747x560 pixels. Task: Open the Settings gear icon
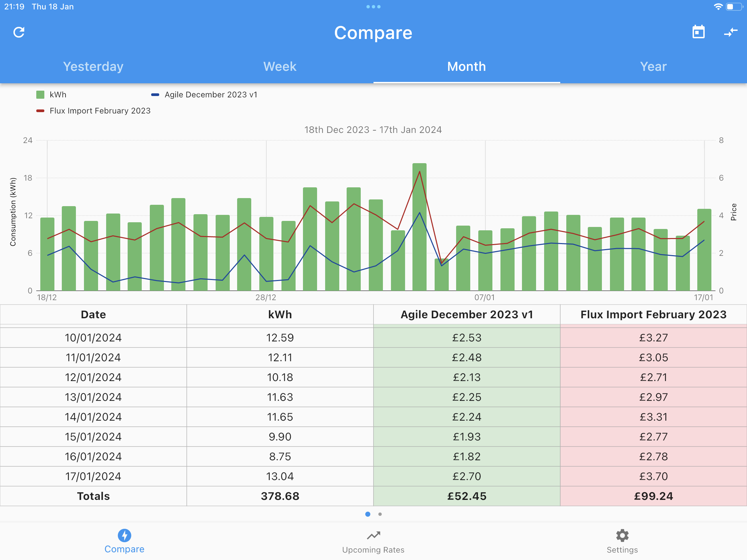622,535
